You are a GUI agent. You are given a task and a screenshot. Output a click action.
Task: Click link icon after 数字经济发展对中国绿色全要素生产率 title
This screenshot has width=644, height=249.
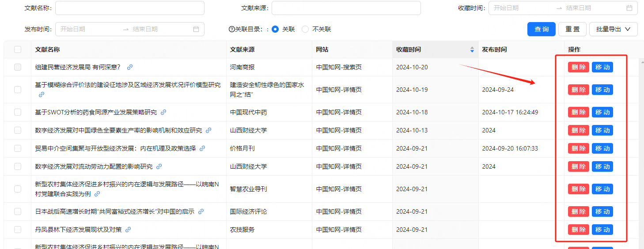[x=208, y=130]
